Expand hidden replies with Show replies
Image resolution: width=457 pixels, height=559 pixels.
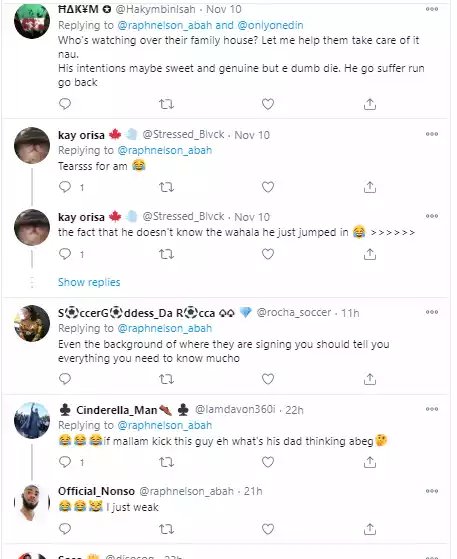tap(89, 282)
